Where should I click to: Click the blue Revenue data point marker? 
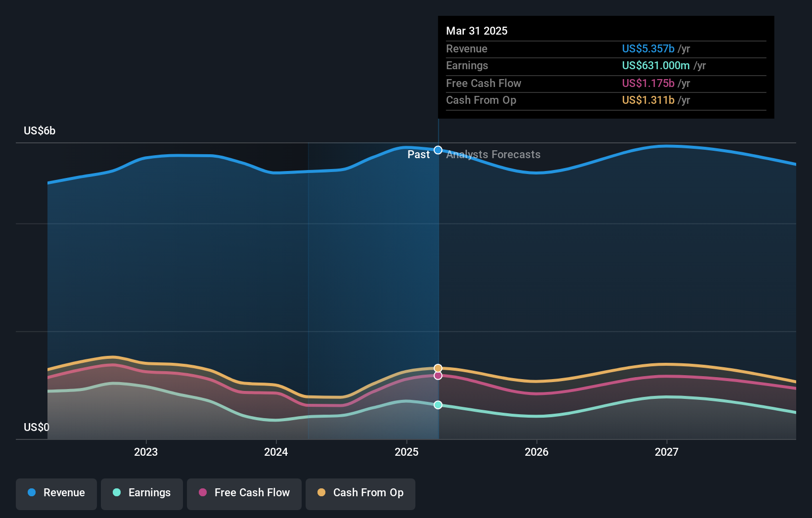[438, 150]
